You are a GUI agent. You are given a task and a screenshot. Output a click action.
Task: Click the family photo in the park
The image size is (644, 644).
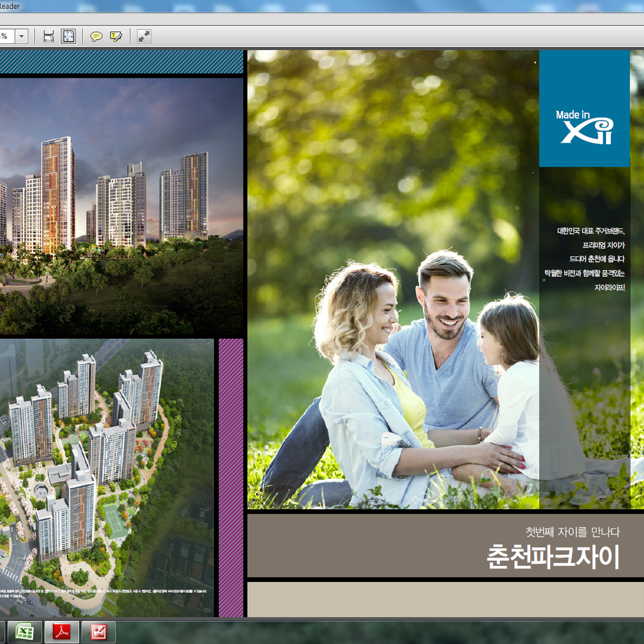click(393, 279)
